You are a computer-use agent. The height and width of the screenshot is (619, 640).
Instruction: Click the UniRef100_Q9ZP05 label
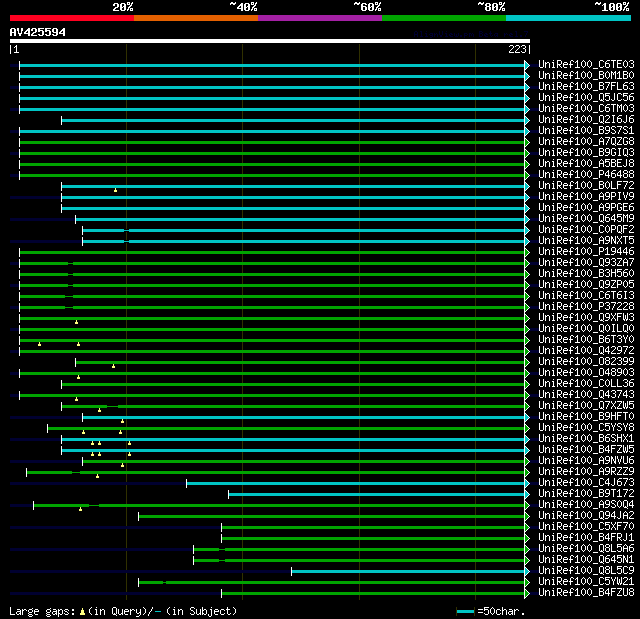(x=586, y=285)
